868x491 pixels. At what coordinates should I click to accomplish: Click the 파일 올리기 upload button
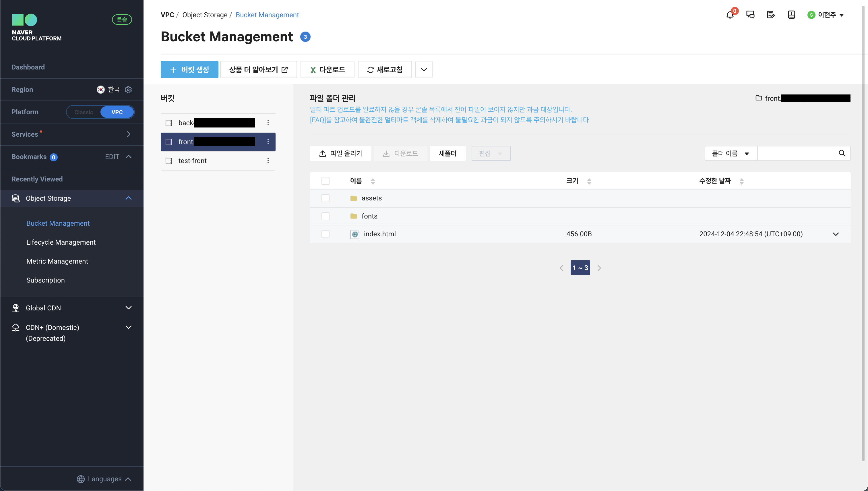[x=340, y=153]
